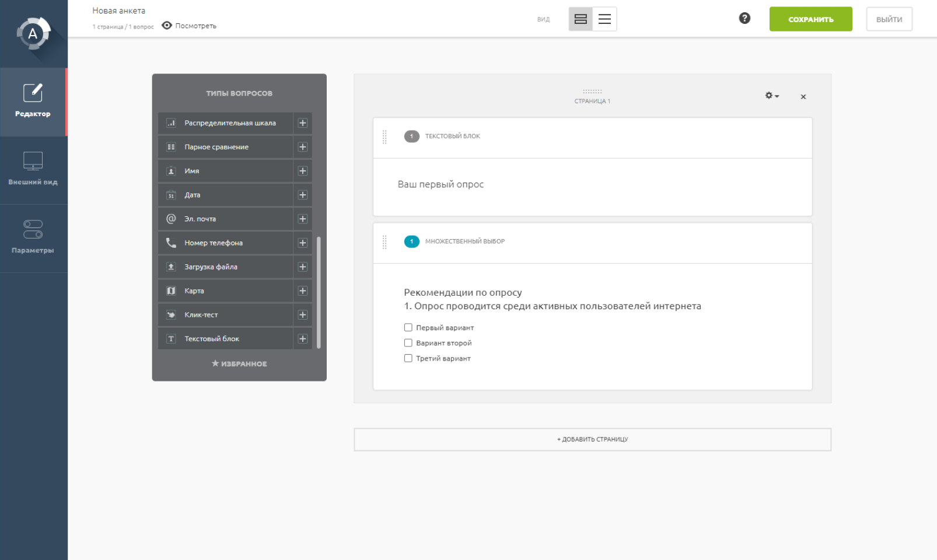
Task: Click the Выйти button
Action: point(889,19)
